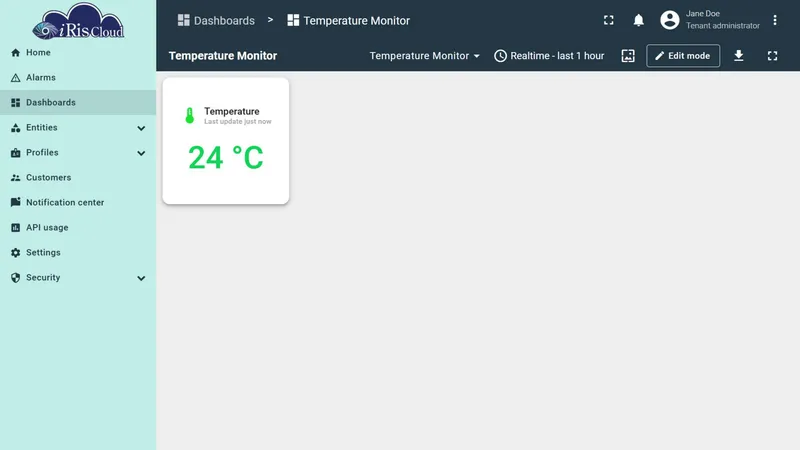Click the user account avatar icon
This screenshot has width=800, height=450.
click(670, 20)
